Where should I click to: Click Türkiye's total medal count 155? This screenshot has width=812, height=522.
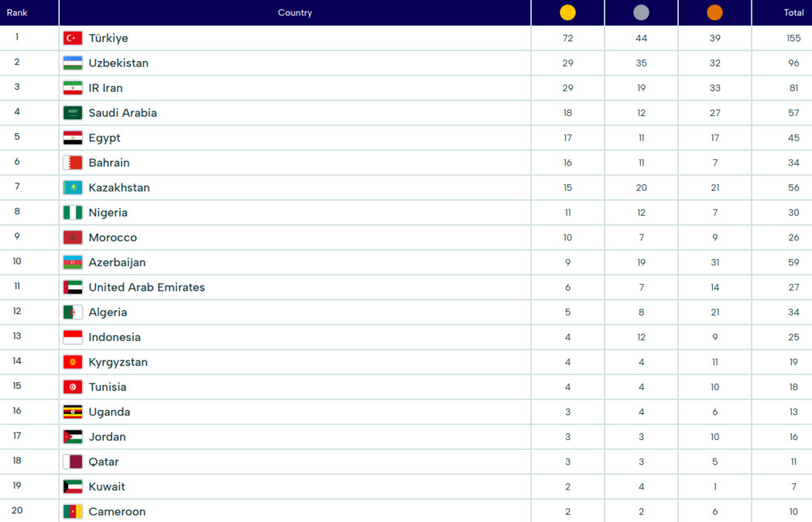(x=793, y=38)
